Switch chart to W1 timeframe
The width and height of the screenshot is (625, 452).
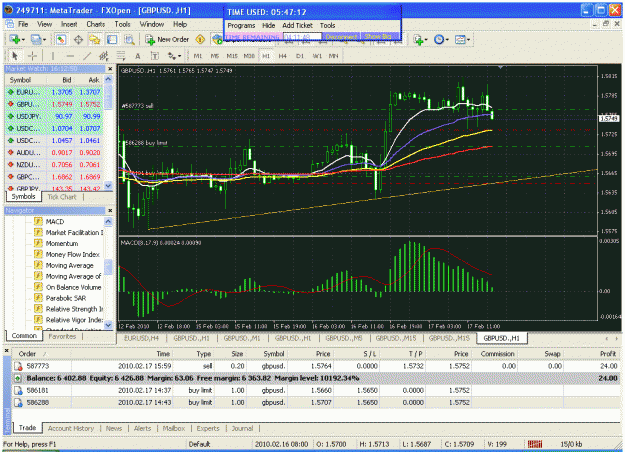pyautogui.click(x=317, y=56)
